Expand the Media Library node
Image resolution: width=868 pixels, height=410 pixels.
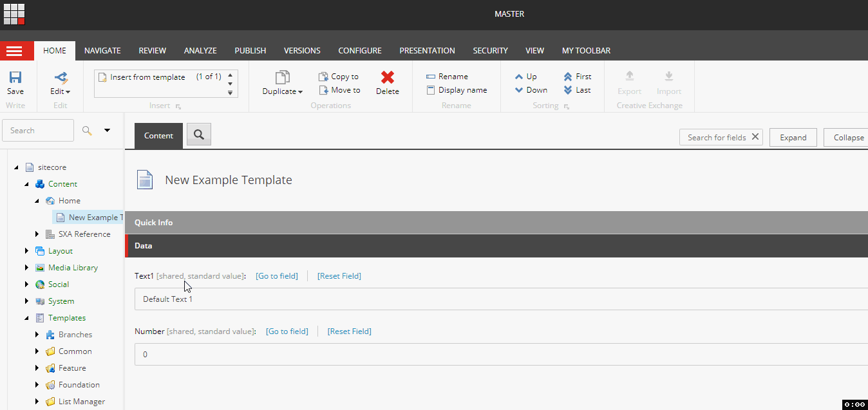27,268
